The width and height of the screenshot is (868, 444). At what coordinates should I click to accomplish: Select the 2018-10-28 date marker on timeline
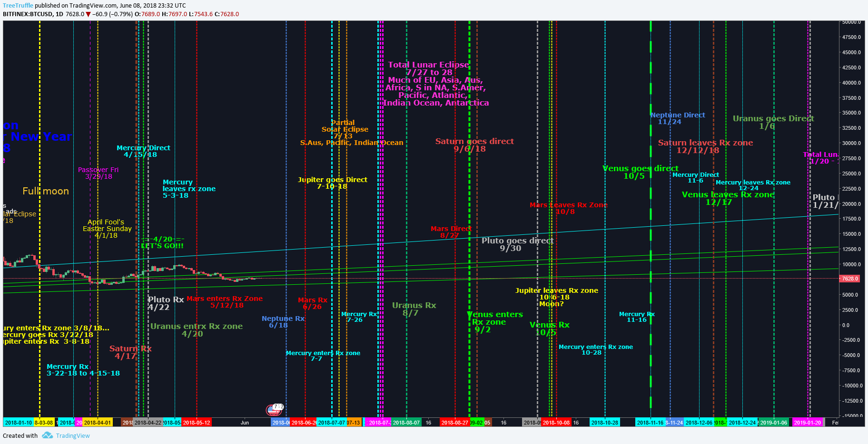pyautogui.click(x=605, y=423)
